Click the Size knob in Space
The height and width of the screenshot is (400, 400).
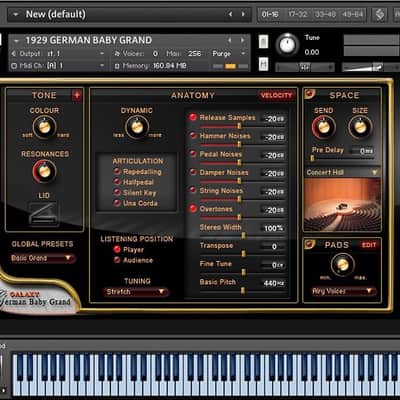tap(360, 127)
